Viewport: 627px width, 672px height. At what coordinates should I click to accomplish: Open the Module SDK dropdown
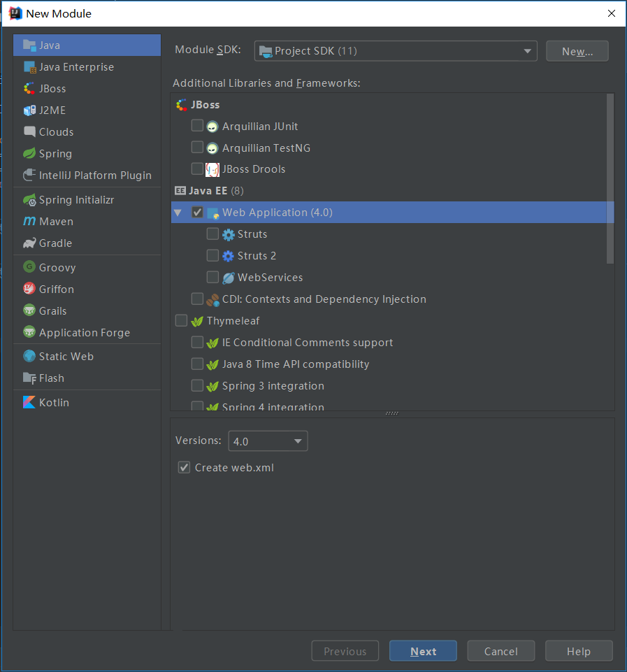(396, 51)
